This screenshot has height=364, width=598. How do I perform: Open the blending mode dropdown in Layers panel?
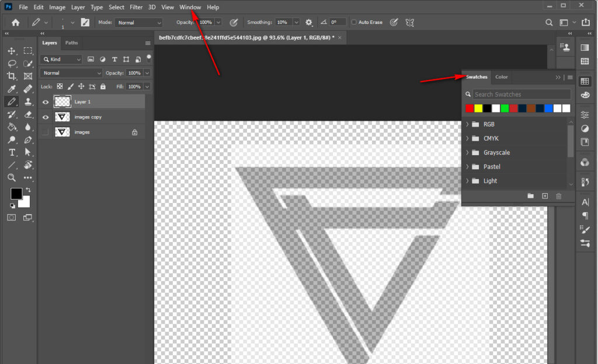[x=70, y=72]
